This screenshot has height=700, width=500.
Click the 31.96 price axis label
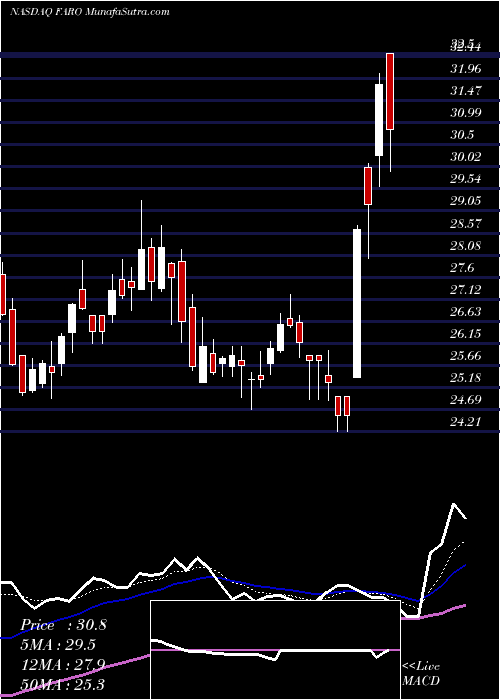(466, 69)
